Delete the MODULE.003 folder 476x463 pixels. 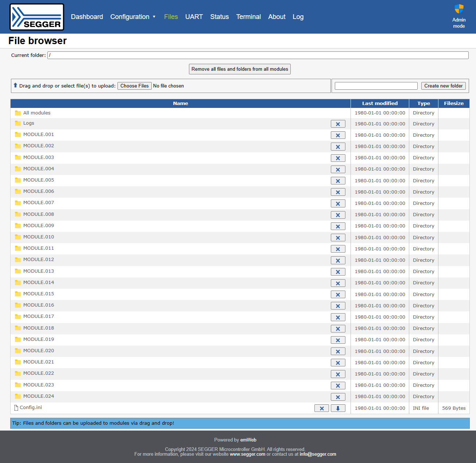338,158
